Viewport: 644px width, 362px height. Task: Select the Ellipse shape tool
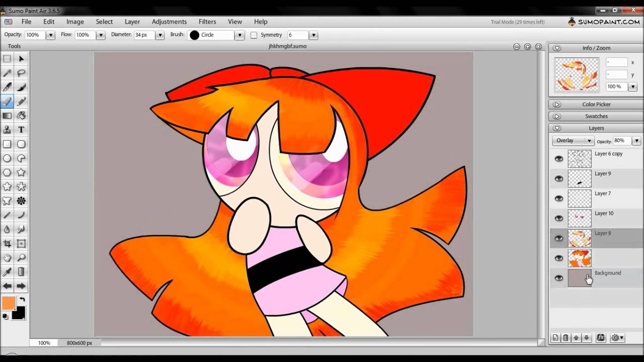(7, 158)
